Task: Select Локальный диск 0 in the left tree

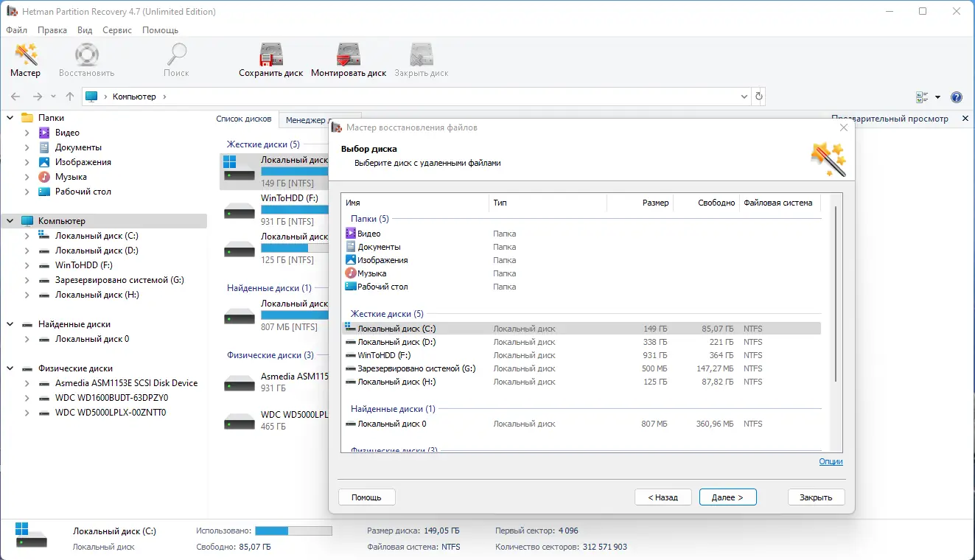Action: click(92, 339)
